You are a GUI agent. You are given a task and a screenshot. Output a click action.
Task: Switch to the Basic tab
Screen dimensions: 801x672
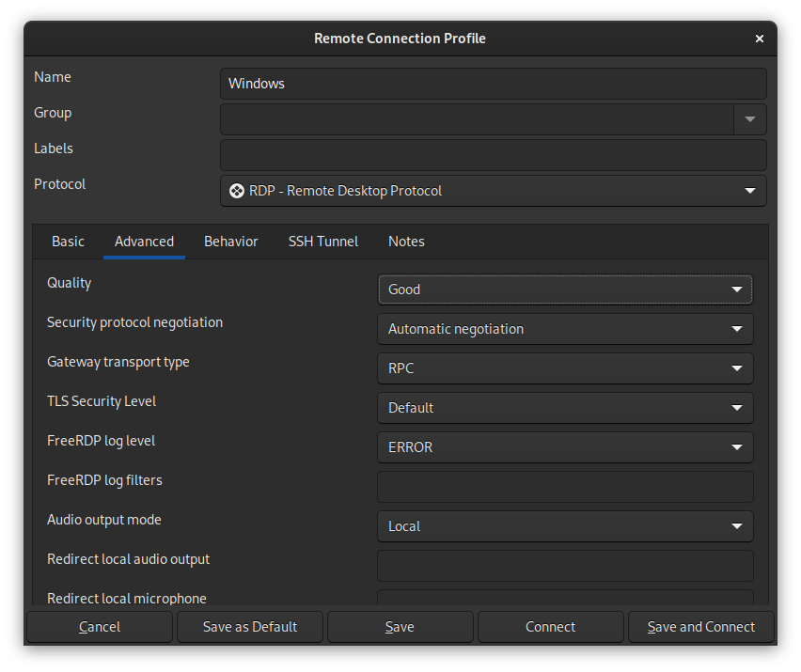68,242
